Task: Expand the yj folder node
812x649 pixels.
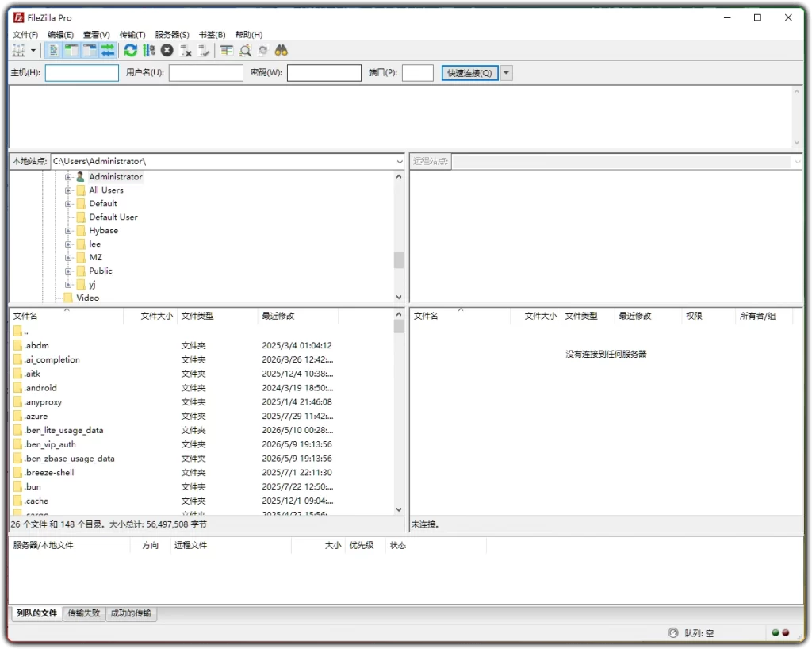Action: point(68,285)
